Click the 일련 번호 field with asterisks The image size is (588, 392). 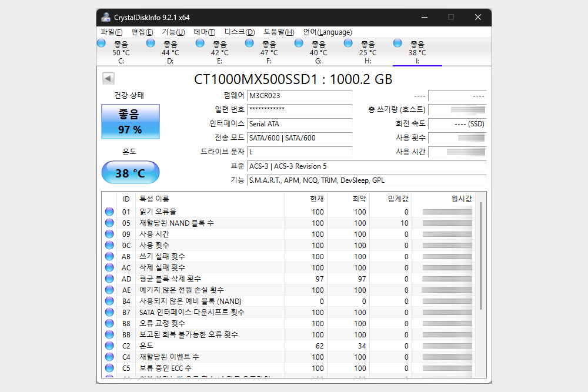click(300, 109)
